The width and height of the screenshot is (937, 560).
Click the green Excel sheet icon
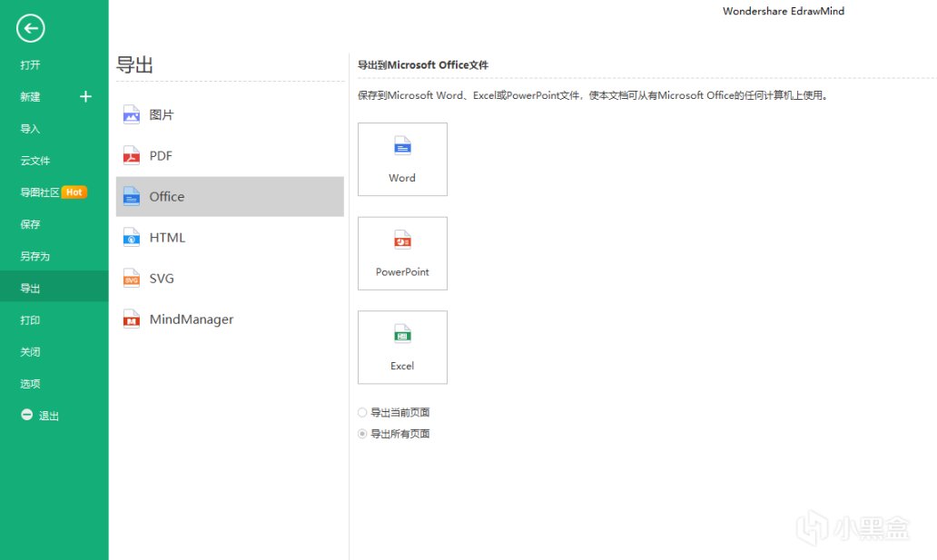pyautogui.click(x=403, y=333)
